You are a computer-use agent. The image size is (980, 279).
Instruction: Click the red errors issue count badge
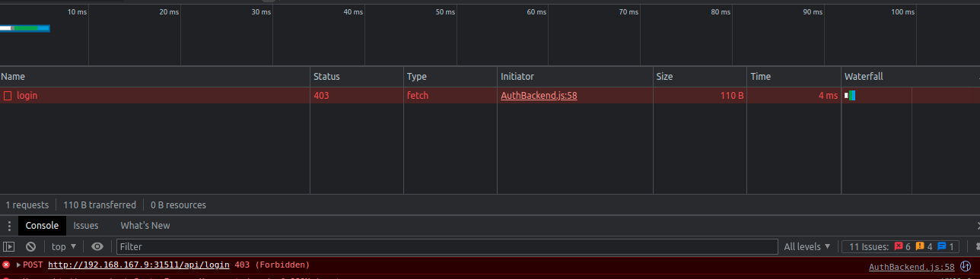coord(903,246)
